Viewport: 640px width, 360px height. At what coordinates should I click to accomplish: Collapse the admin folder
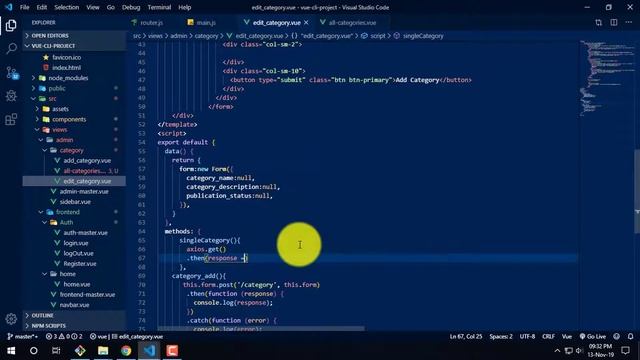64,140
